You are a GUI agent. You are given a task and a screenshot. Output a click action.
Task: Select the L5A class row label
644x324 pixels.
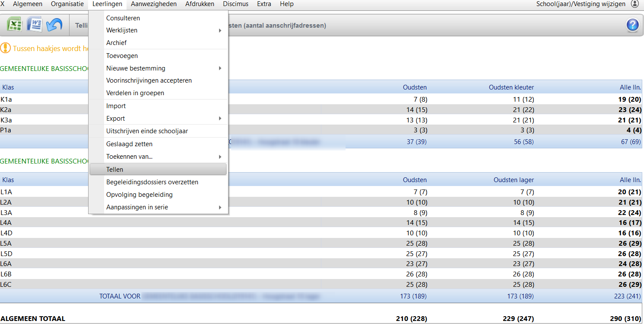tap(6, 244)
